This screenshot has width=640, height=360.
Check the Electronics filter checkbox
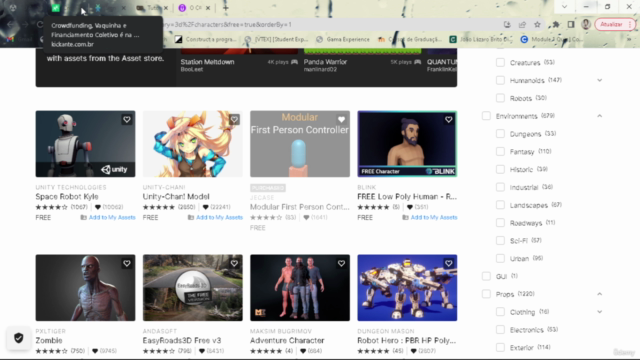(500, 330)
